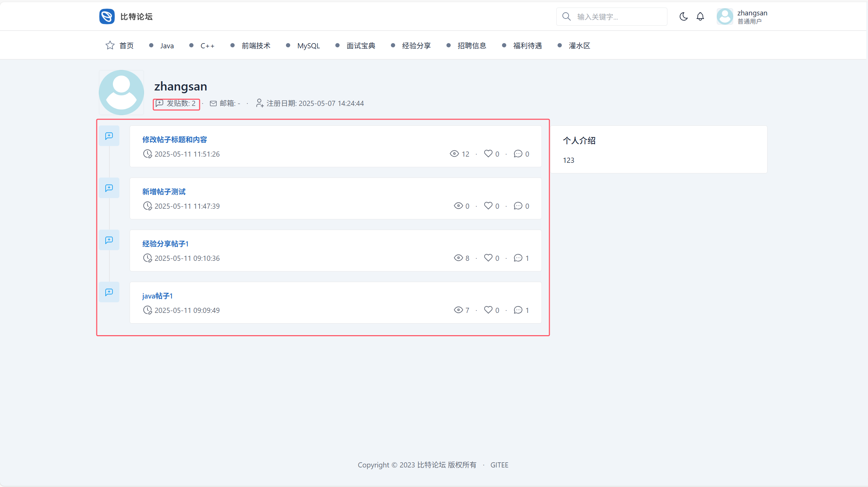Switch to the MySQL section
Screen dimensions: 868x487
[x=308, y=46]
